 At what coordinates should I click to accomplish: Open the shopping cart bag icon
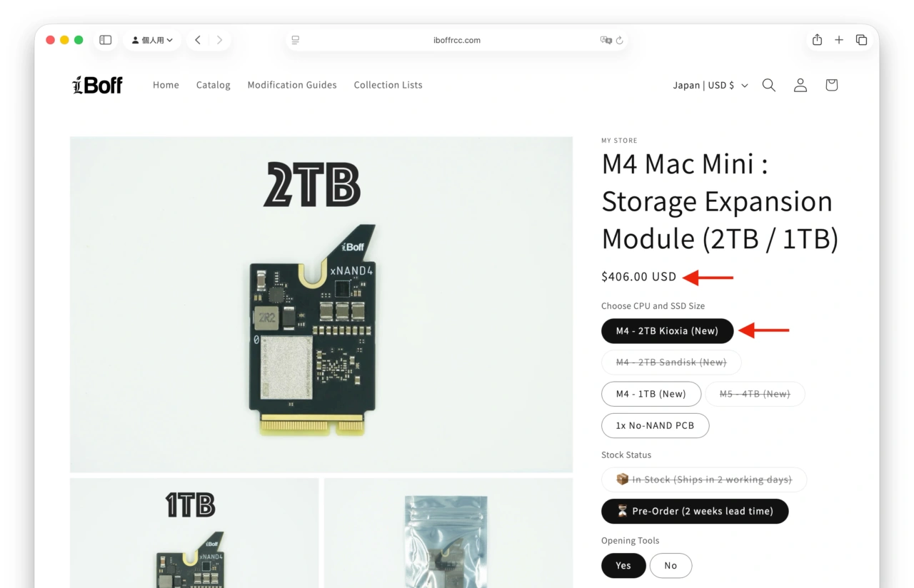(x=831, y=85)
